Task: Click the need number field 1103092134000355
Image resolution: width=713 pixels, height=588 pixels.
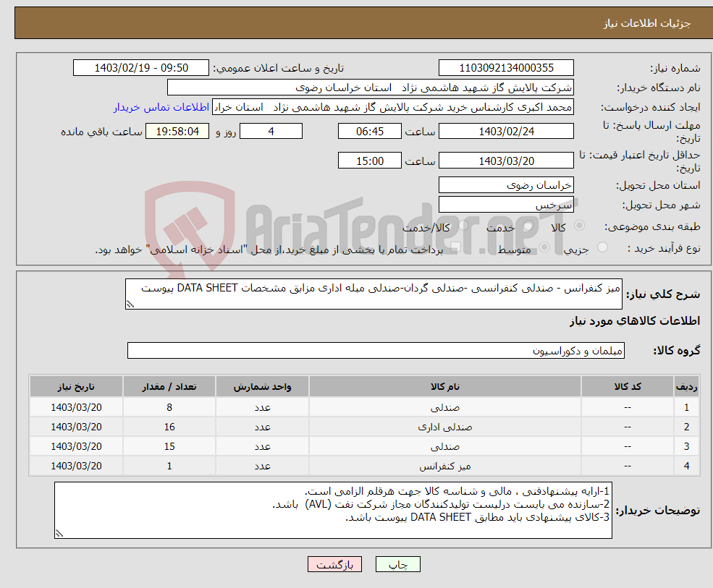Action: click(506, 68)
